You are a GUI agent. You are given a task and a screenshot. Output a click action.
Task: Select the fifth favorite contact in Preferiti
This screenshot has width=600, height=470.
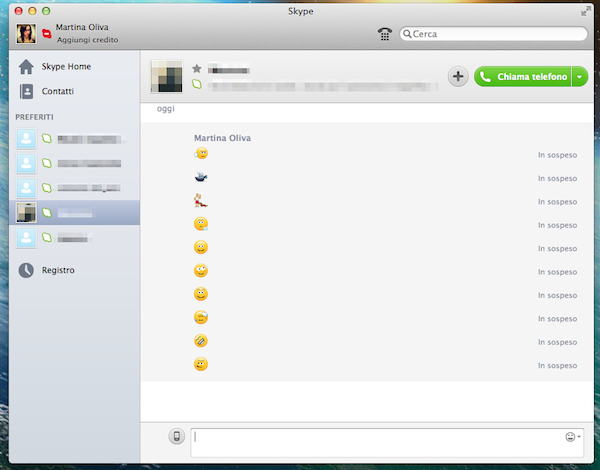click(x=75, y=238)
